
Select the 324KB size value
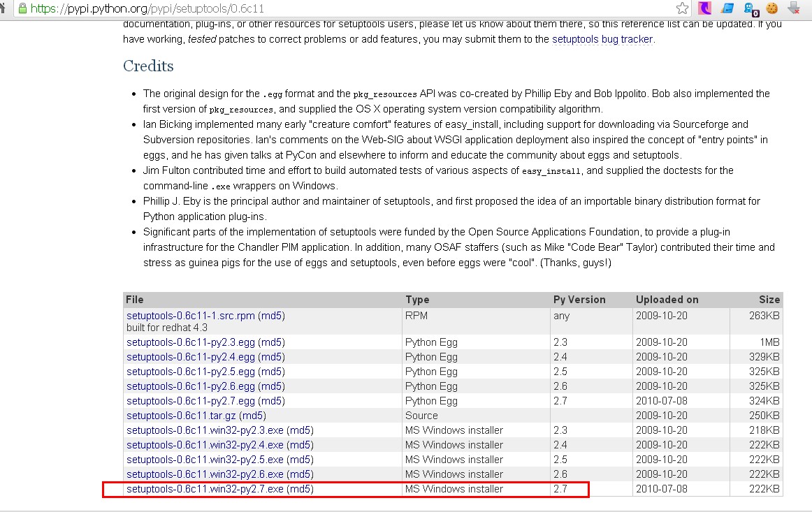click(764, 401)
